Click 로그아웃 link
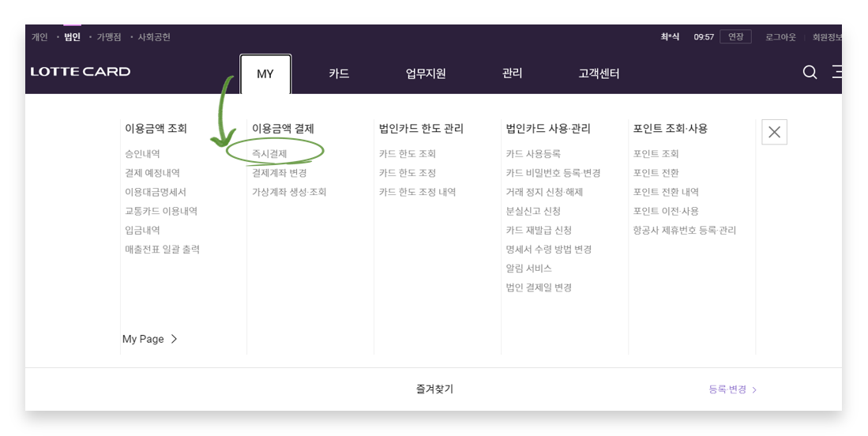This screenshot has height=436, width=868. (x=780, y=37)
